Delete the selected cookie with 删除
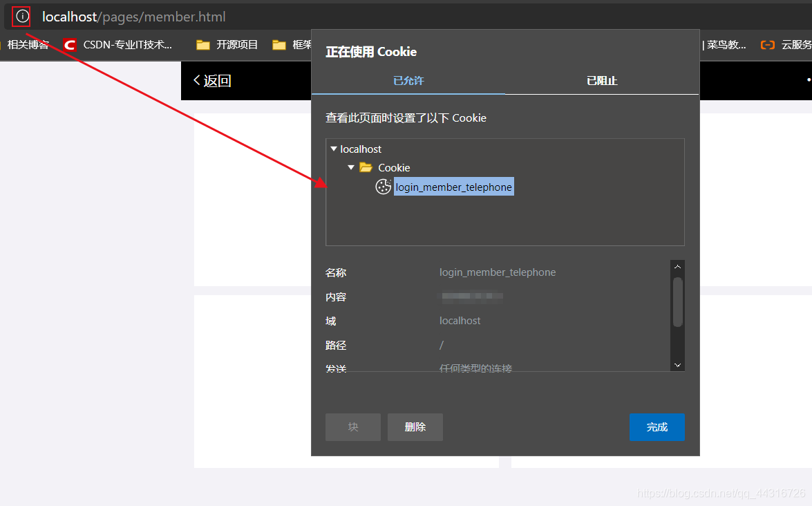 (x=415, y=427)
